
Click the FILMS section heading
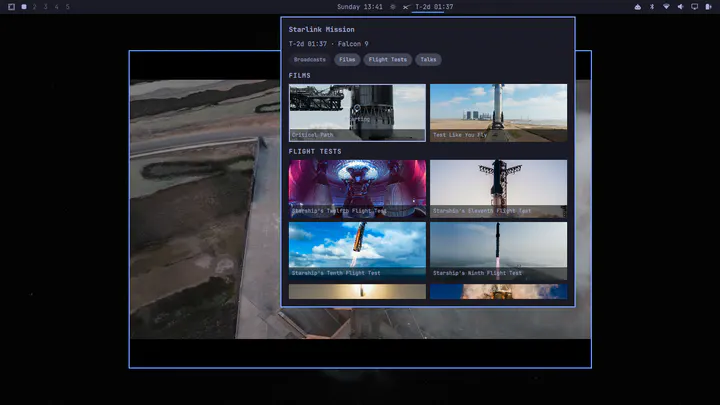[x=299, y=75]
